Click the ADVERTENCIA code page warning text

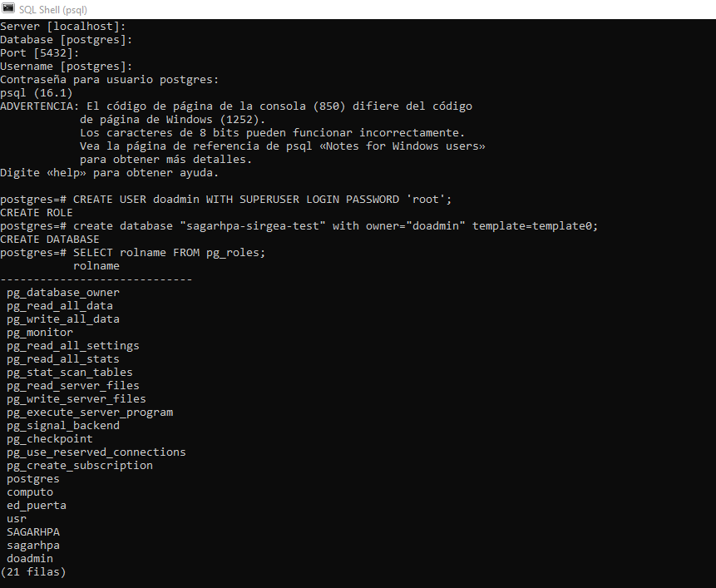pyautogui.click(x=243, y=133)
